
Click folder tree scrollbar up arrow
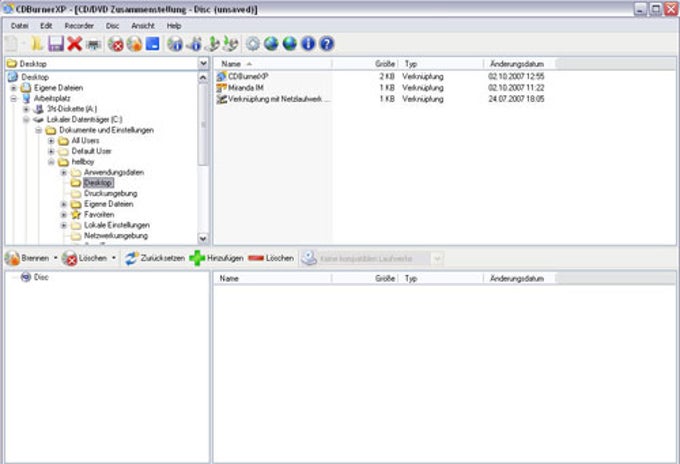[x=203, y=78]
